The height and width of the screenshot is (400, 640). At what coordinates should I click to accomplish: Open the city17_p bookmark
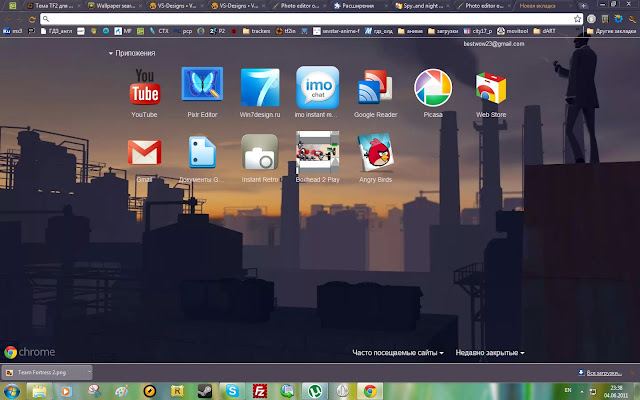pos(478,31)
